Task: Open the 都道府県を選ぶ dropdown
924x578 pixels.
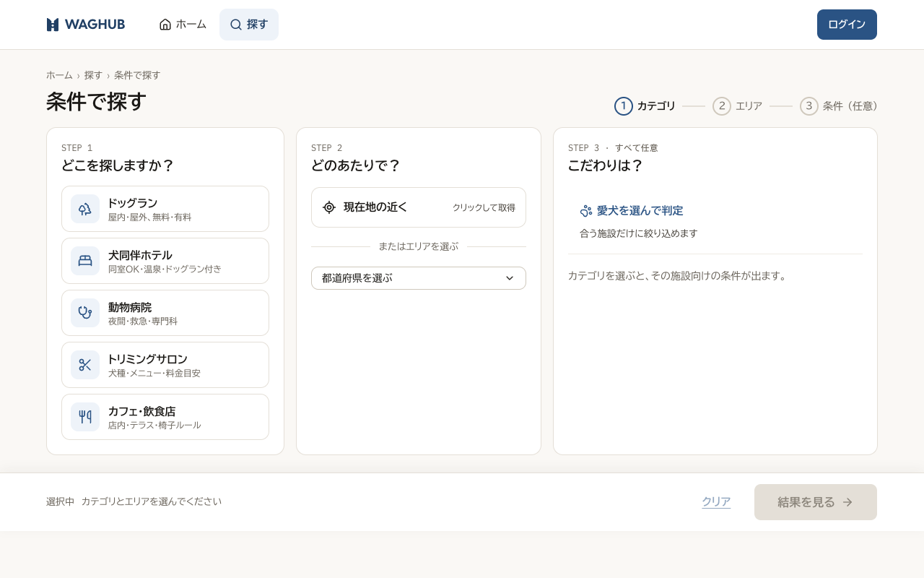Action: pyautogui.click(x=419, y=278)
